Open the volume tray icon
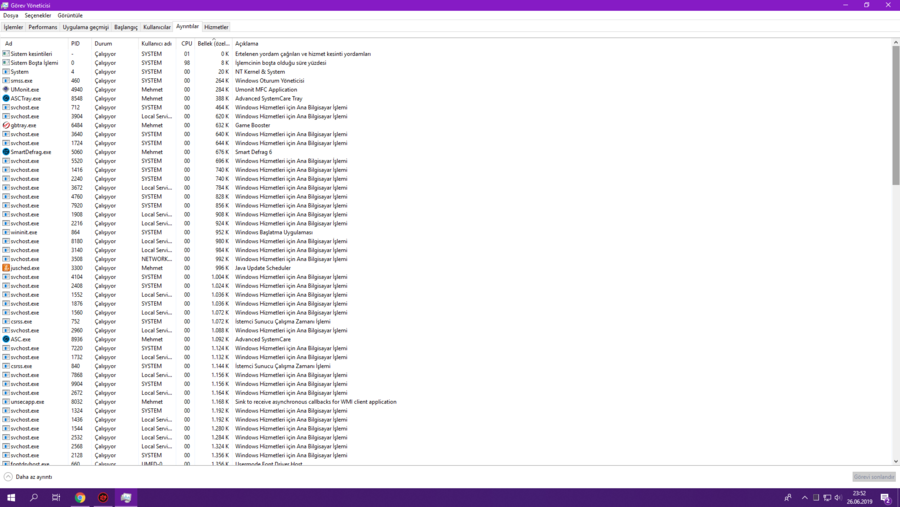The width and height of the screenshot is (900, 507). [838, 498]
